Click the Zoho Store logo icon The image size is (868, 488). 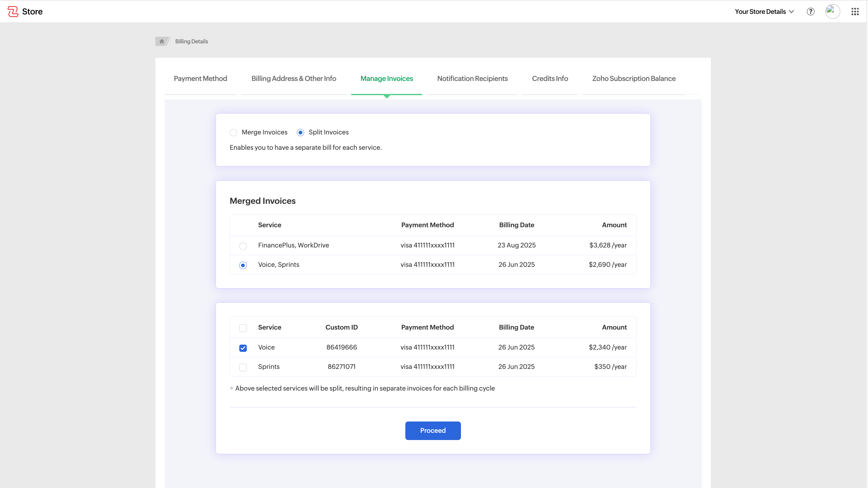pos(13,12)
